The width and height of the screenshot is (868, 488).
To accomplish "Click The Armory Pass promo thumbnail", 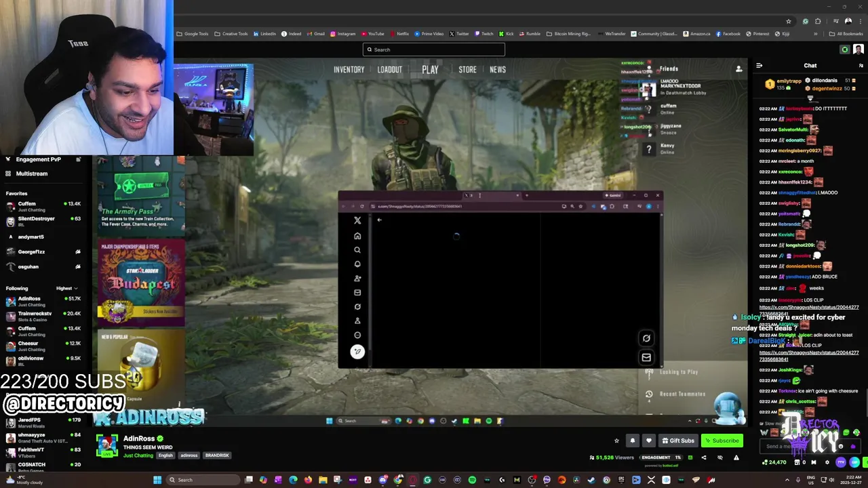I will coord(141,195).
